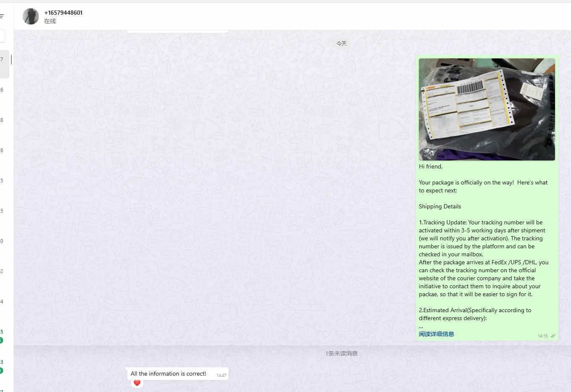The image size is (571, 392).
Task: Click the red heart reaction emoji
Action: click(137, 383)
